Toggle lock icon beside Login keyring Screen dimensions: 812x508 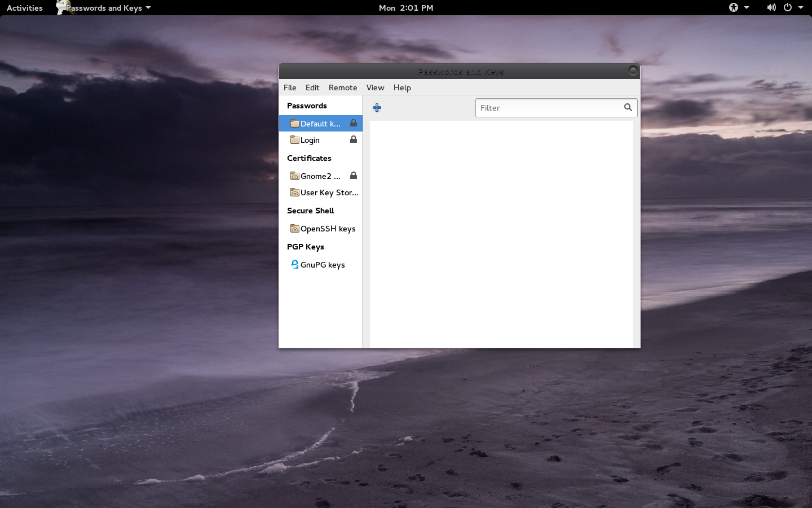tap(354, 139)
